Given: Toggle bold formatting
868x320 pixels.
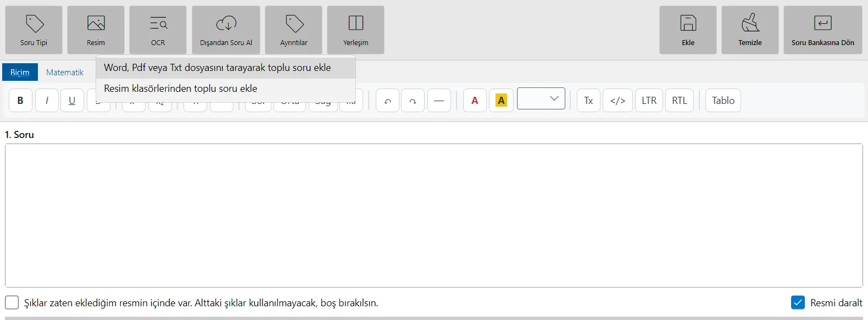Looking at the screenshot, I should pos(20,101).
